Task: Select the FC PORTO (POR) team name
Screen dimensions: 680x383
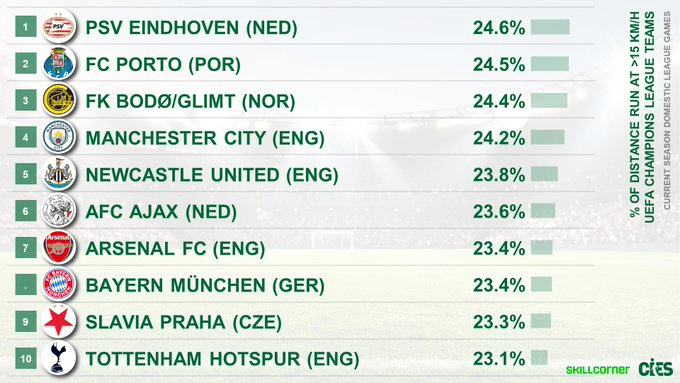Action: coord(163,64)
